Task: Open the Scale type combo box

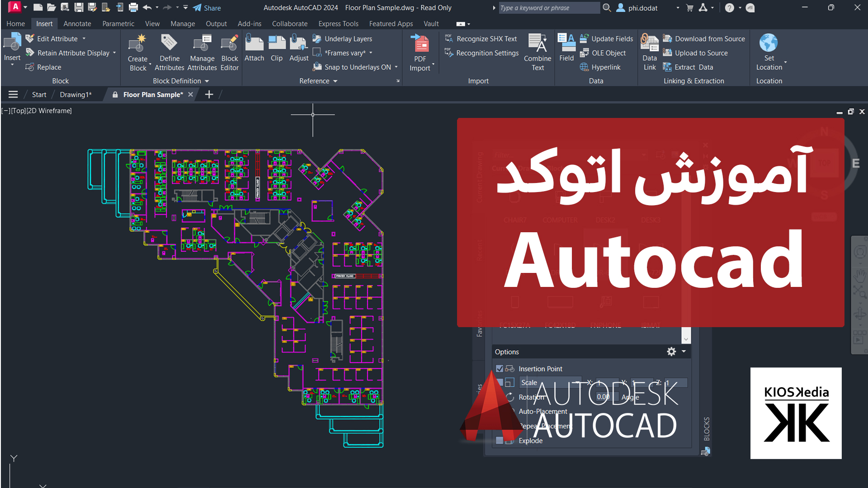Action: (550, 383)
